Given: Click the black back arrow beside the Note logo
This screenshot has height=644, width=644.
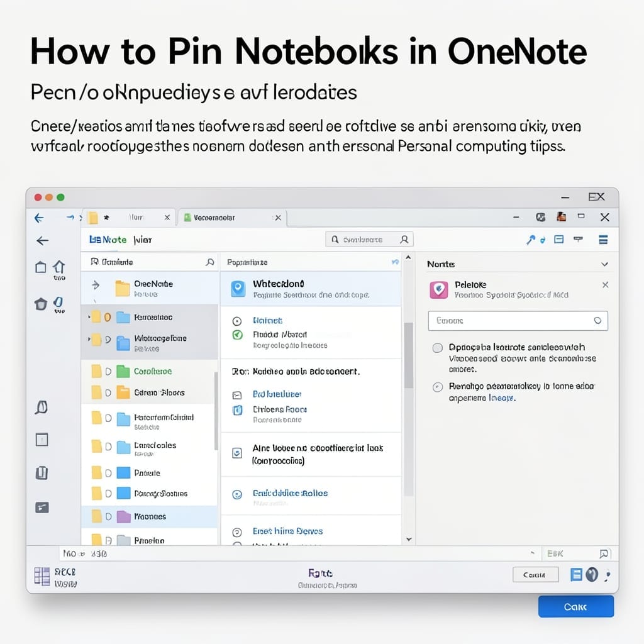Looking at the screenshot, I should tap(43, 241).
